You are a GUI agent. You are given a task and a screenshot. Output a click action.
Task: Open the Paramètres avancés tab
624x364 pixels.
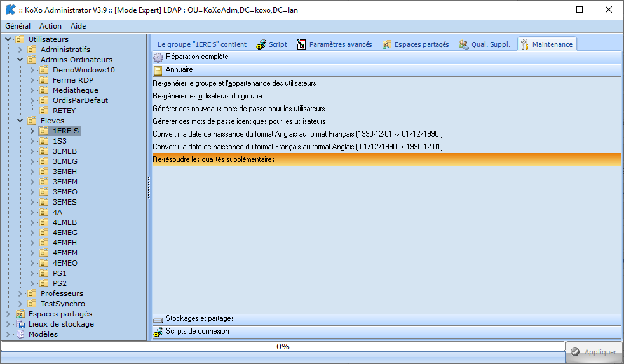pos(335,44)
